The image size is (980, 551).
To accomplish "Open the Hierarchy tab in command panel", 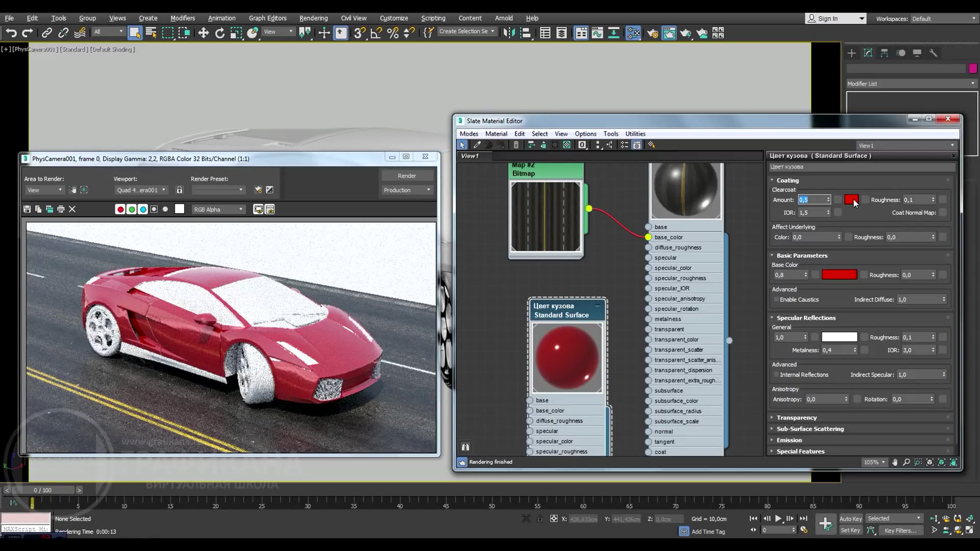I will coord(885,53).
